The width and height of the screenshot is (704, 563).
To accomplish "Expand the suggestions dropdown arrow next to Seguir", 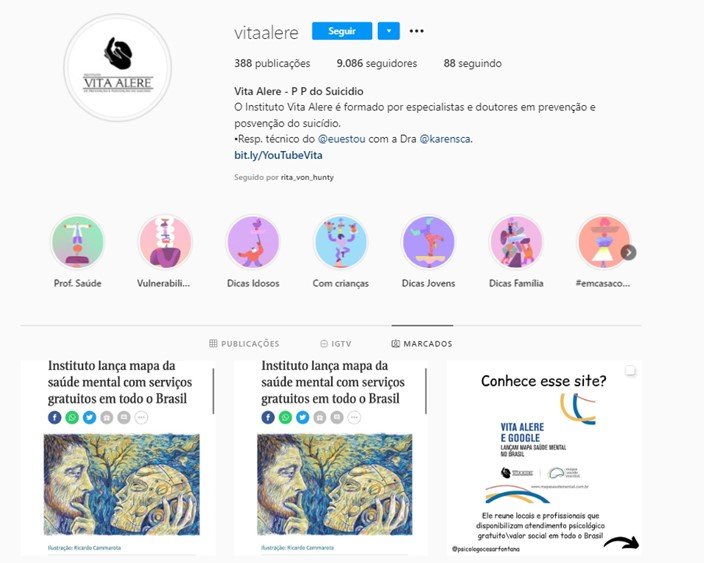I will [x=389, y=31].
